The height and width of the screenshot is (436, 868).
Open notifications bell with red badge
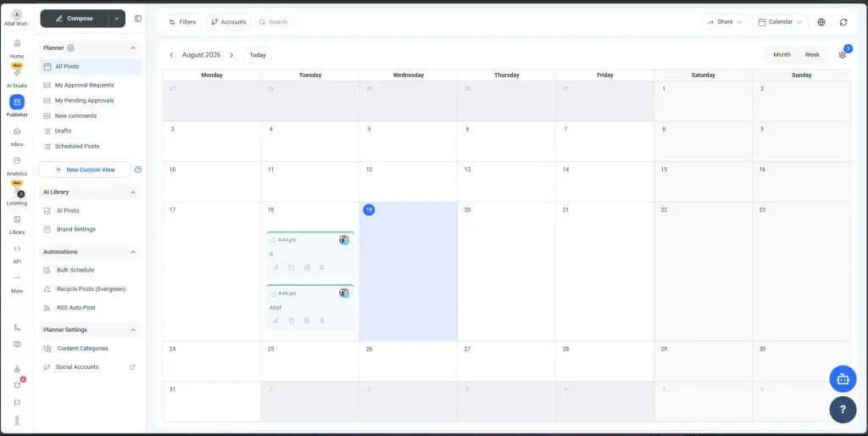(17, 385)
